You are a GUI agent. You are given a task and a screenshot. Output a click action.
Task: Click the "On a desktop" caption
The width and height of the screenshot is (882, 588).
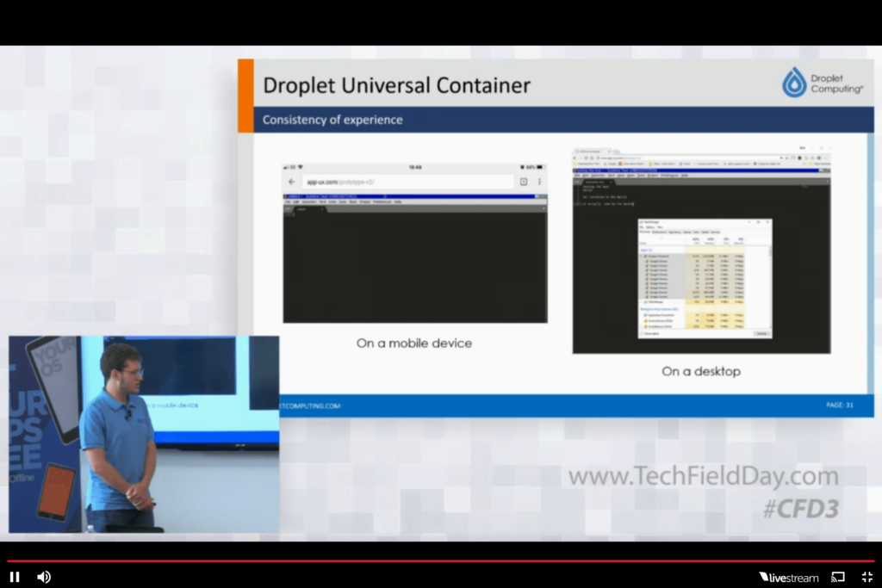701,371
